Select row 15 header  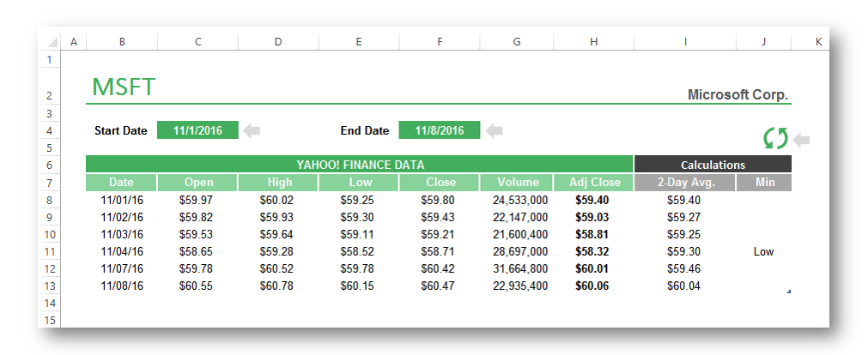[49, 320]
